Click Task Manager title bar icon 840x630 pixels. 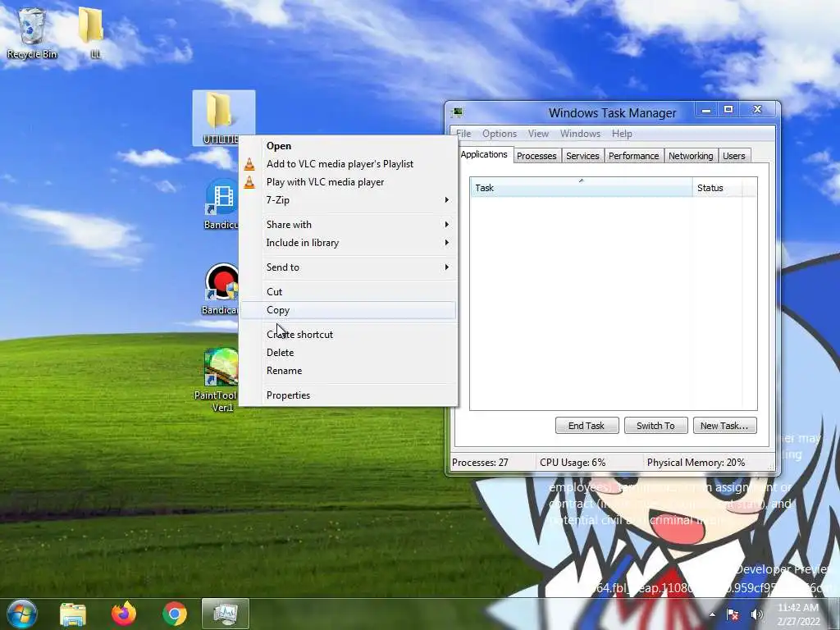click(457, 112)
